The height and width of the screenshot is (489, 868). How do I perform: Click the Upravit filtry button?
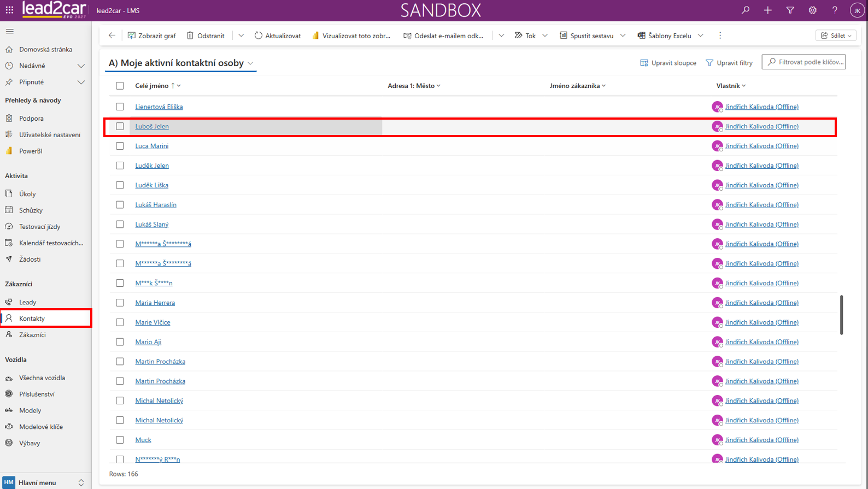pos(729,63)
